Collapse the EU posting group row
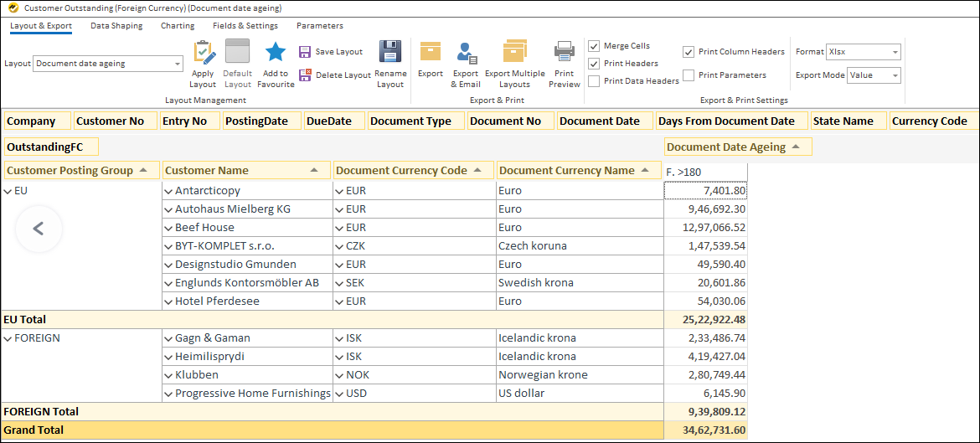980x443 pixels. tap(8, 191)
